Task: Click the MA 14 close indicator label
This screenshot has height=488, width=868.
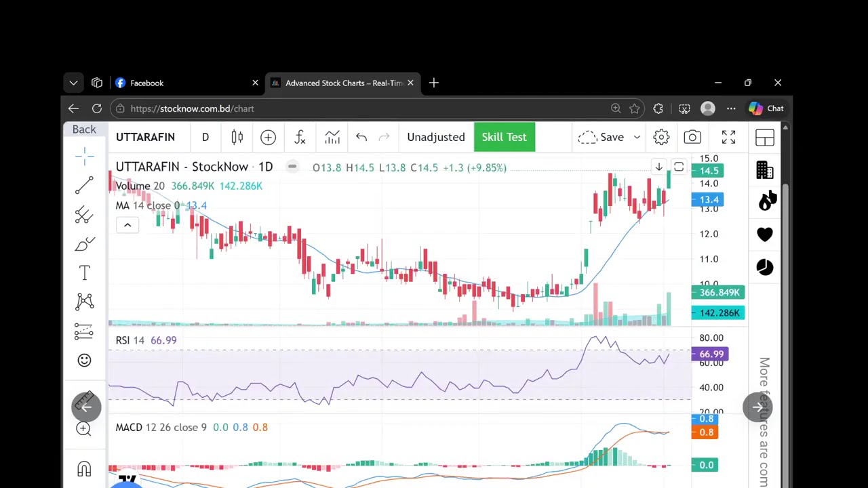Action: click(148, 205)
